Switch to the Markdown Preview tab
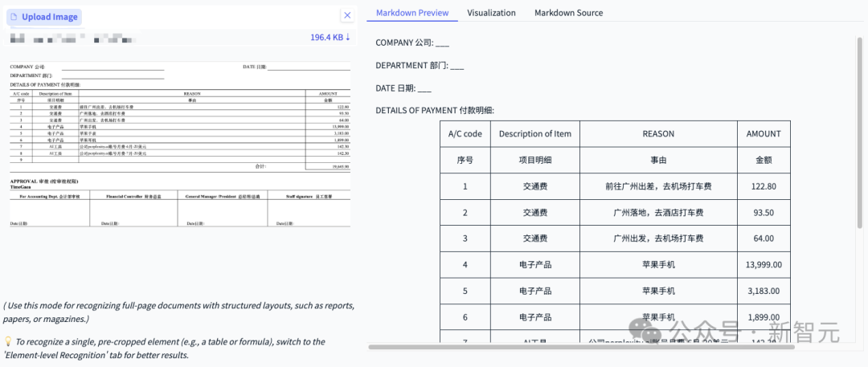Viewport: 868px width, 367px height. click(412, 13)
